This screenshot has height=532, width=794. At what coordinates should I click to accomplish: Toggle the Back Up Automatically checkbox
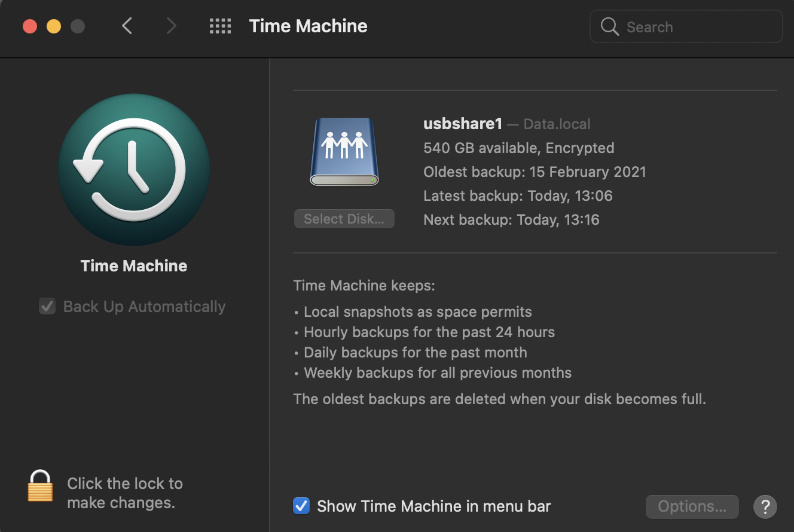tap(47, 306)
